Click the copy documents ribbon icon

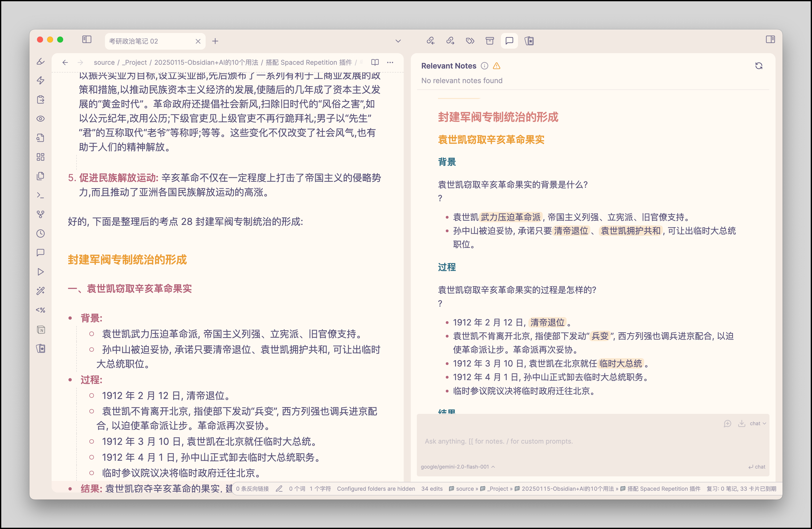point(41,176)
